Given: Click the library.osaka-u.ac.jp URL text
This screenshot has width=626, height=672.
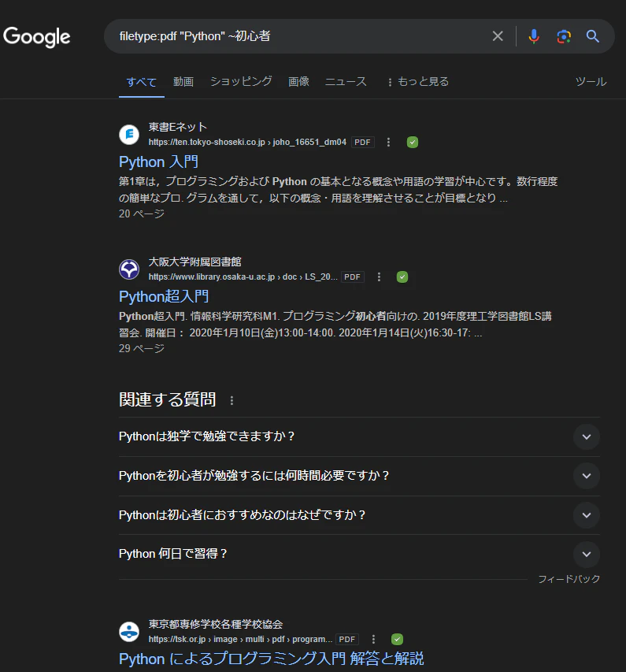Looking at the screenshot, I should point(243,277).
